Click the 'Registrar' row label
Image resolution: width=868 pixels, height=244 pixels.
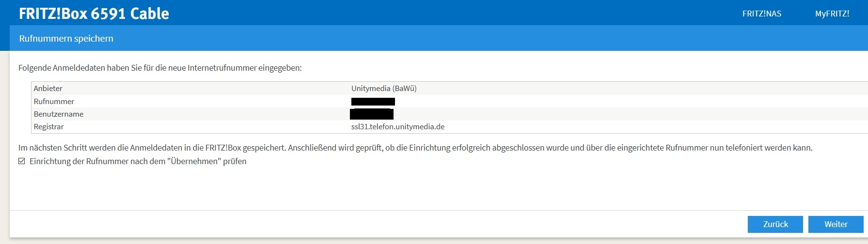tap(48, 126)
